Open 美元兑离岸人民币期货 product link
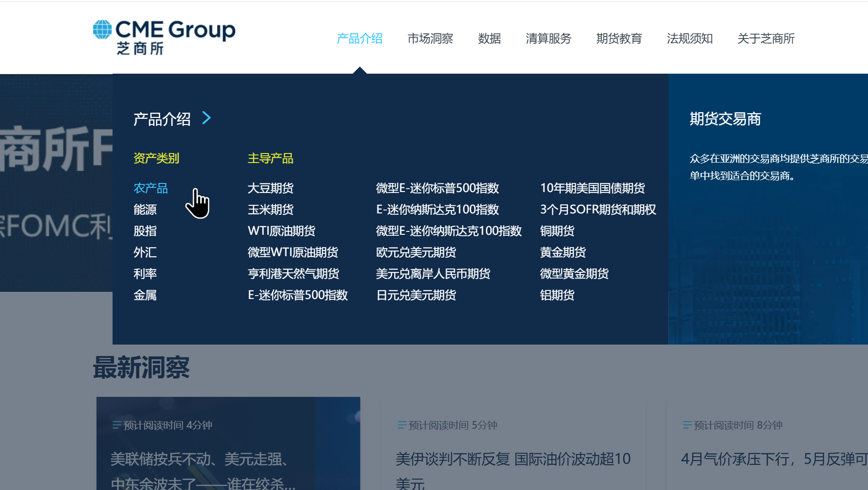The image size is (868, 490). (433, 274)
